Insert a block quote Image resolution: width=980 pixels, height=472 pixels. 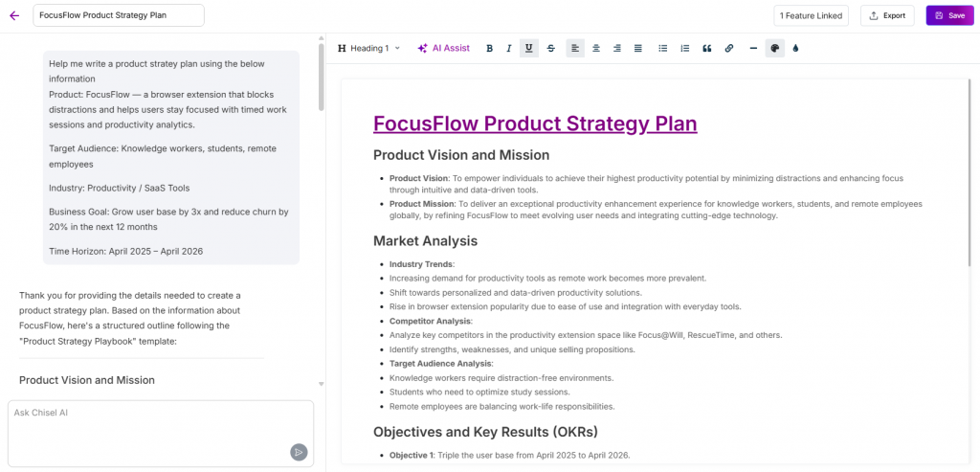click(x=707, y=48)
